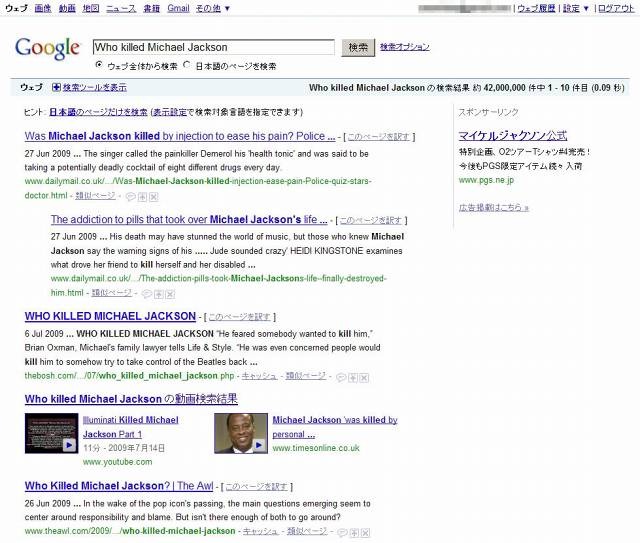640x543 pixels.
Task: Click promote icon for theawl.com result
Action: [x=354, y=532]
